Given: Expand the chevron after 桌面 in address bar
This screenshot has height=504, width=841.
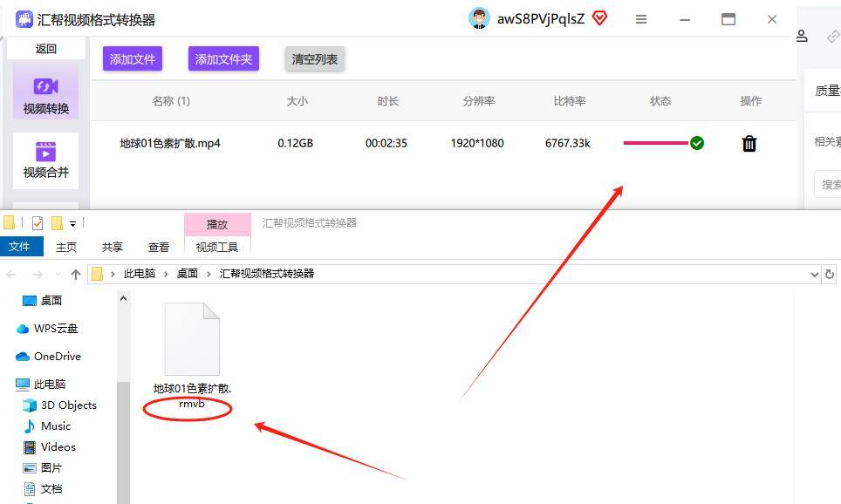Looking at the screenshot, I should click(209, 274).
